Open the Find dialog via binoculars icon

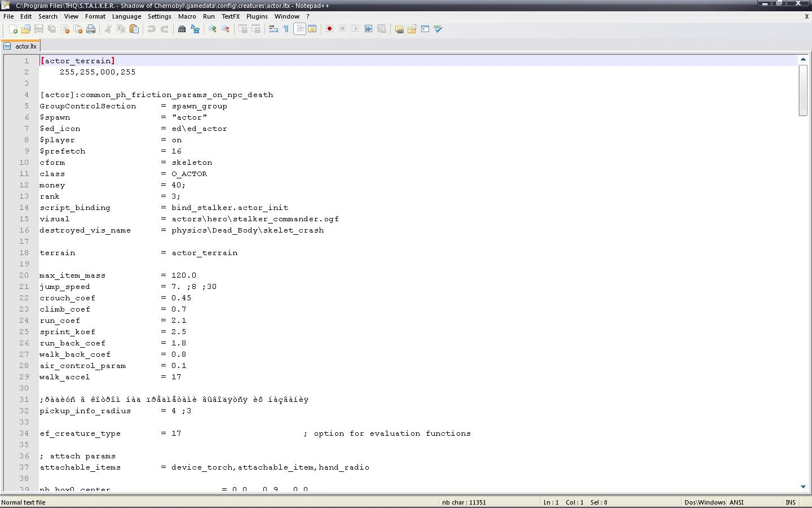[183, 29]
